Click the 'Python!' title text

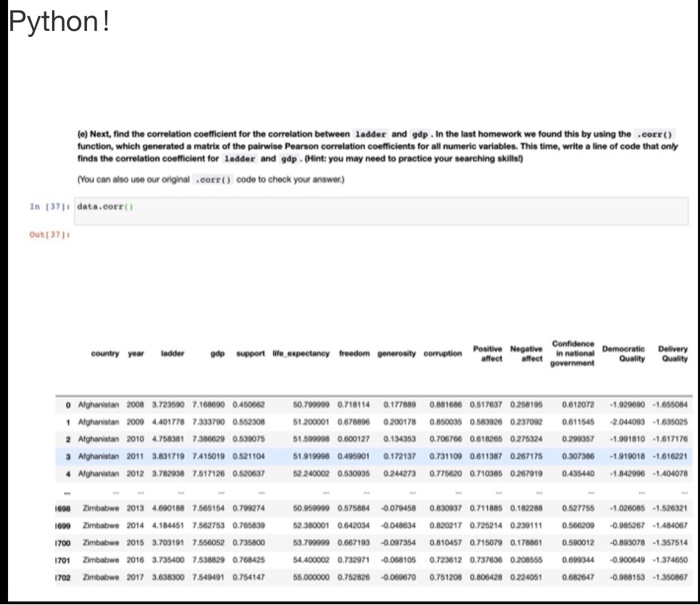(x=59, y=21)
